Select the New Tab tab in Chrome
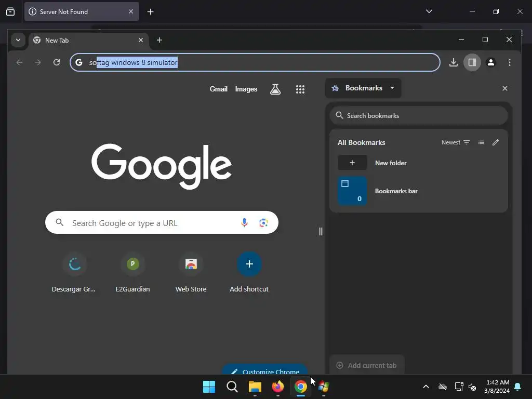532x399 pixels. pyautogui.click(x=89, y=41)
